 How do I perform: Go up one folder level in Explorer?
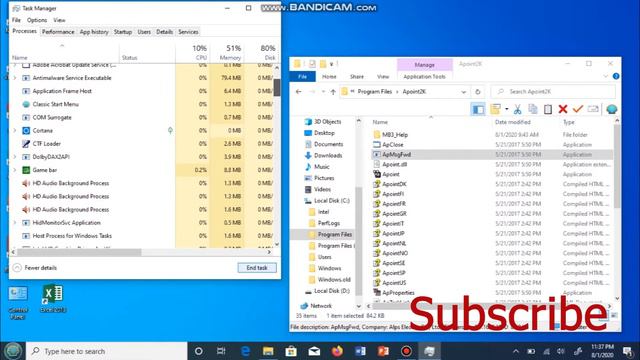point(333,92)
